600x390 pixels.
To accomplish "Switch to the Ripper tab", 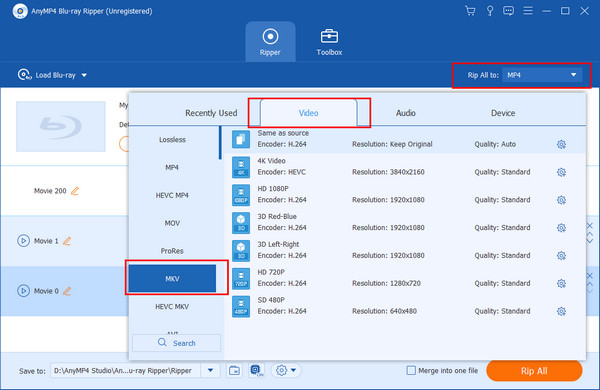I will [x=270, y=42].
